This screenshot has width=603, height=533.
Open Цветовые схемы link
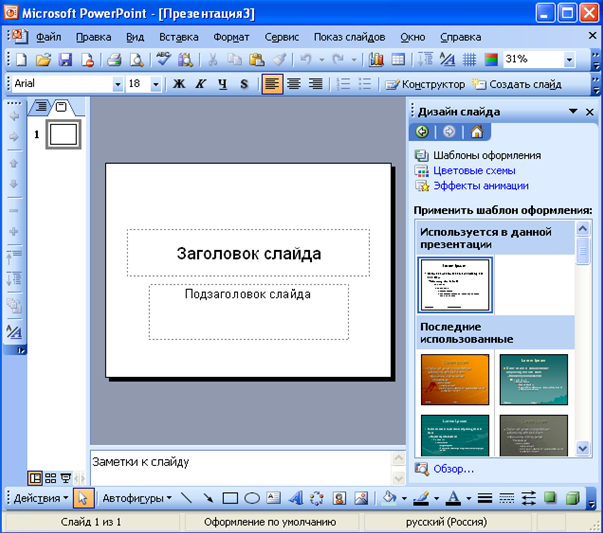click(474, 171)
